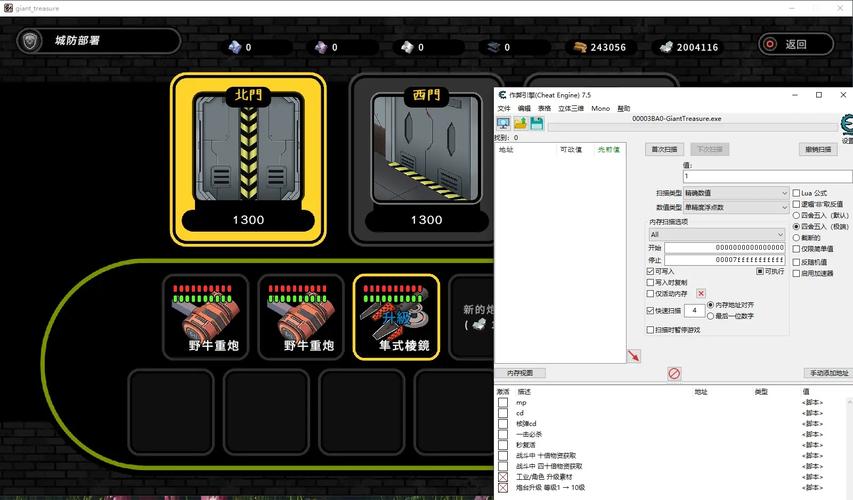Click the save floppy disk icon
The width and height of the screenshot is (853, 500).
(x=536, y=123)
